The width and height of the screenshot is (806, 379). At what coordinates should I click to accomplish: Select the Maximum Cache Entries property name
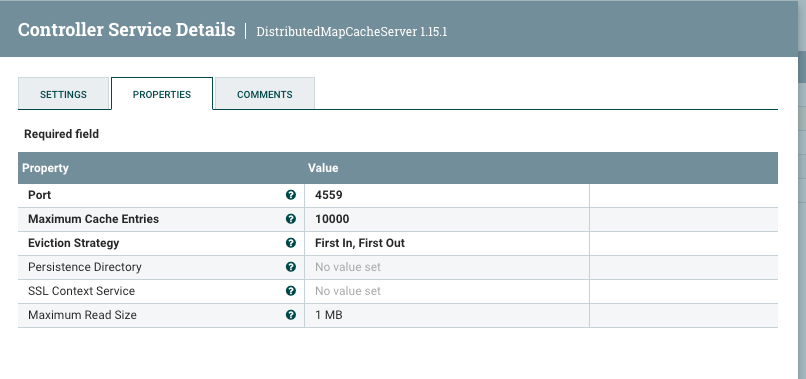pyautogui.click(x=94, y=219)
